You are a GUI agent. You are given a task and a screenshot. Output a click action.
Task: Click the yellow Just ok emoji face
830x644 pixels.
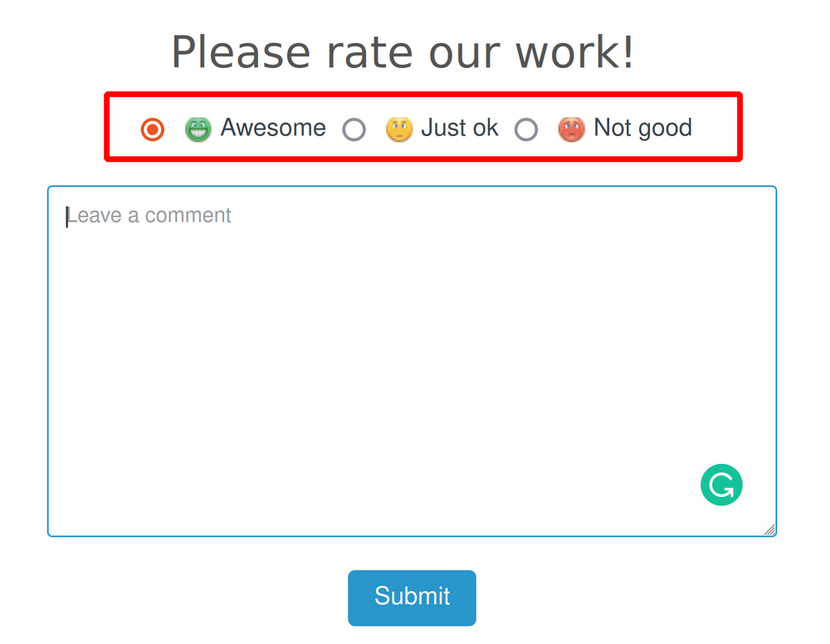(x=399, y=129)
